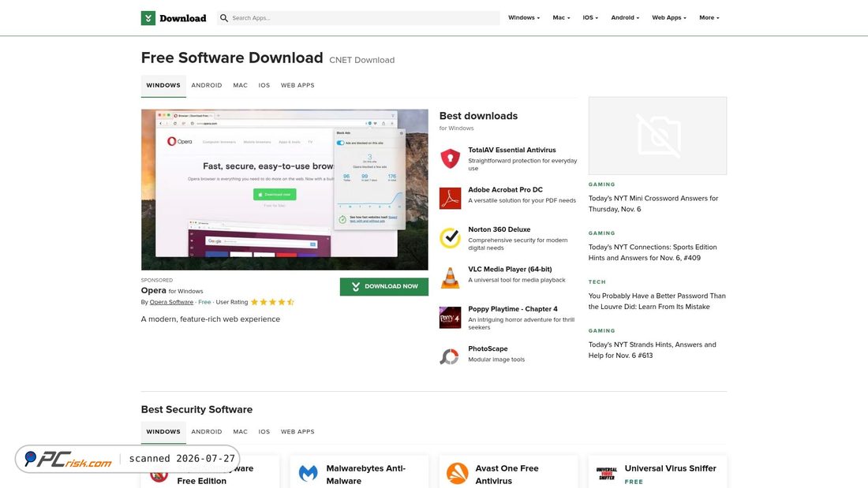868x488 pixels.
Task: Open VLC Media Player (64-bit) link
Action: pyautogui.click(x=510, y=270)
